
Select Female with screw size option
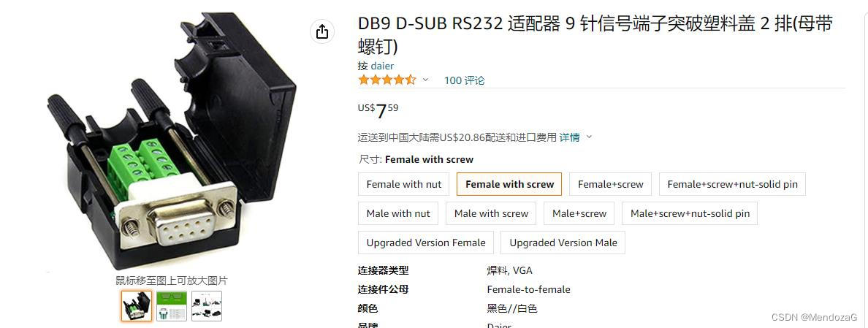click(509, 184)
